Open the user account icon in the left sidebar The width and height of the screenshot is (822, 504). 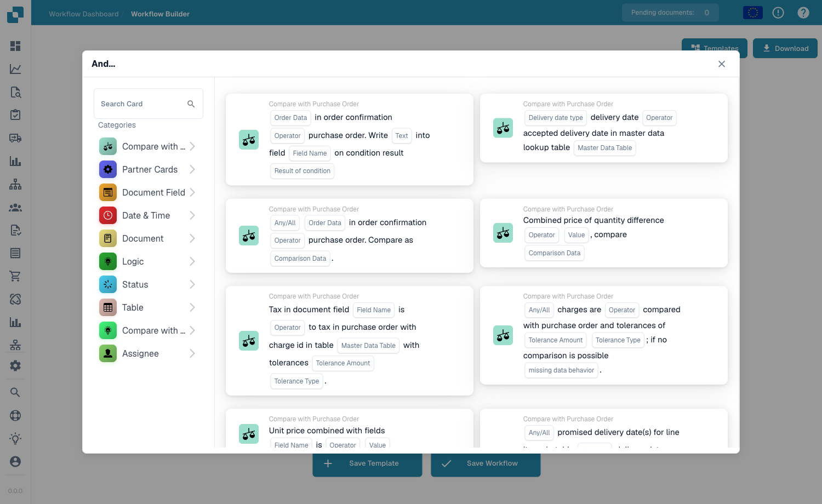point(15,461)
